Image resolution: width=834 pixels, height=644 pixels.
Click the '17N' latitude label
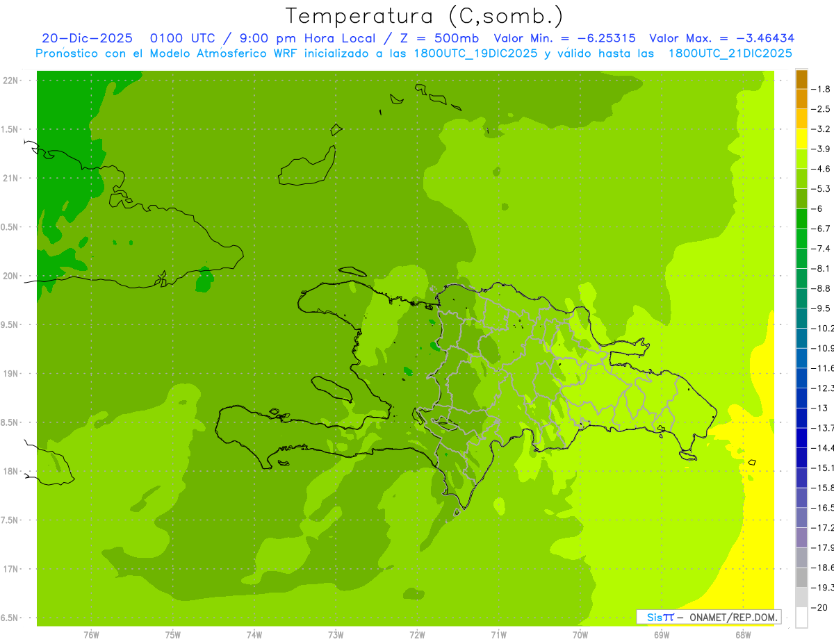pos(12,570)
